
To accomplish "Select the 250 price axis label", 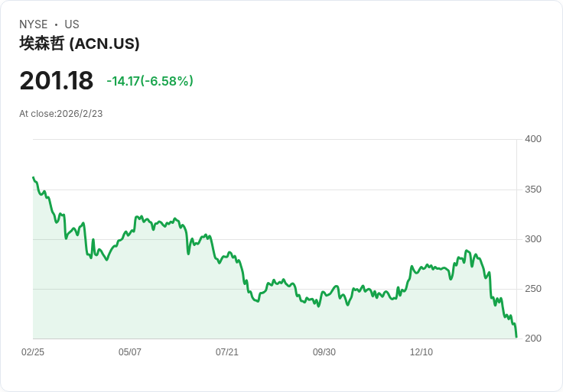I will 533,289.
